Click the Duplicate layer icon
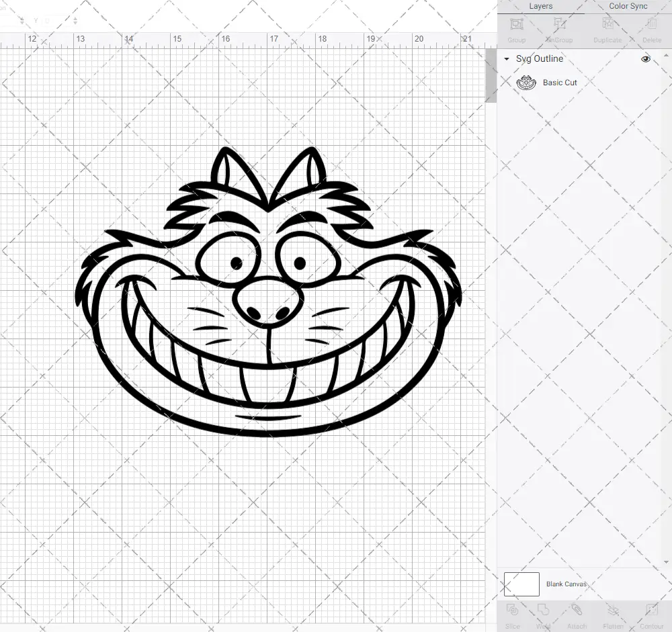The width and height of the screenshot is (672, 632). click(607, 24)
